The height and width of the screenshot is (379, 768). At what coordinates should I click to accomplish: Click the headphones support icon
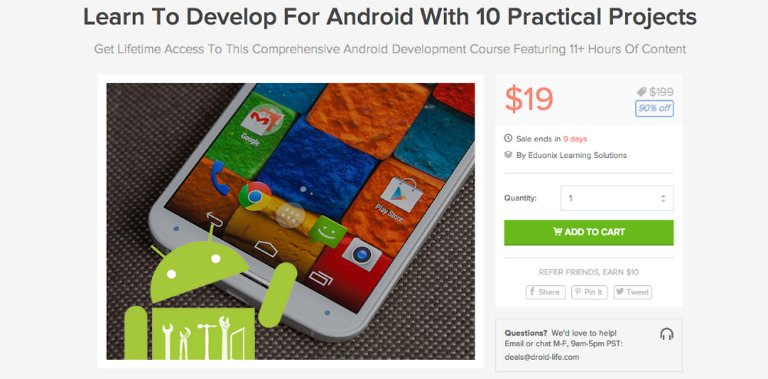(x=666, y=334)
